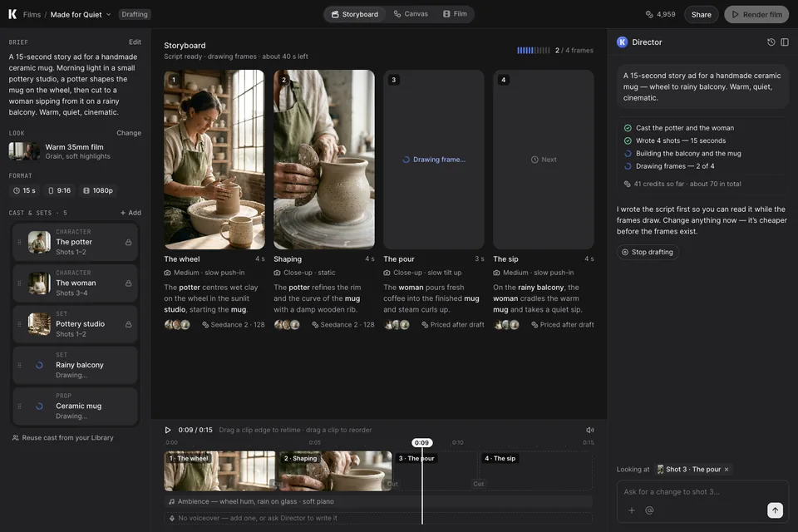Switch to the Film tab

coord(455,14)
